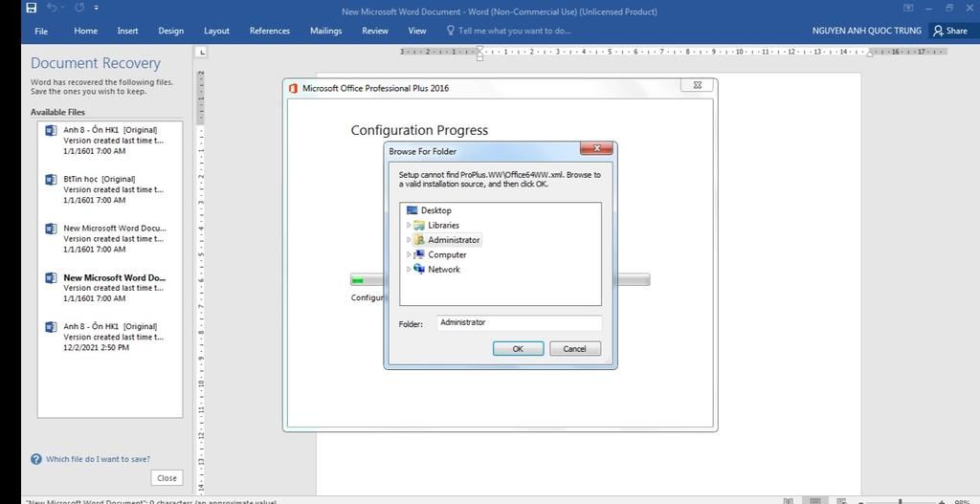Click the Office logo in setup dialog

293,88
